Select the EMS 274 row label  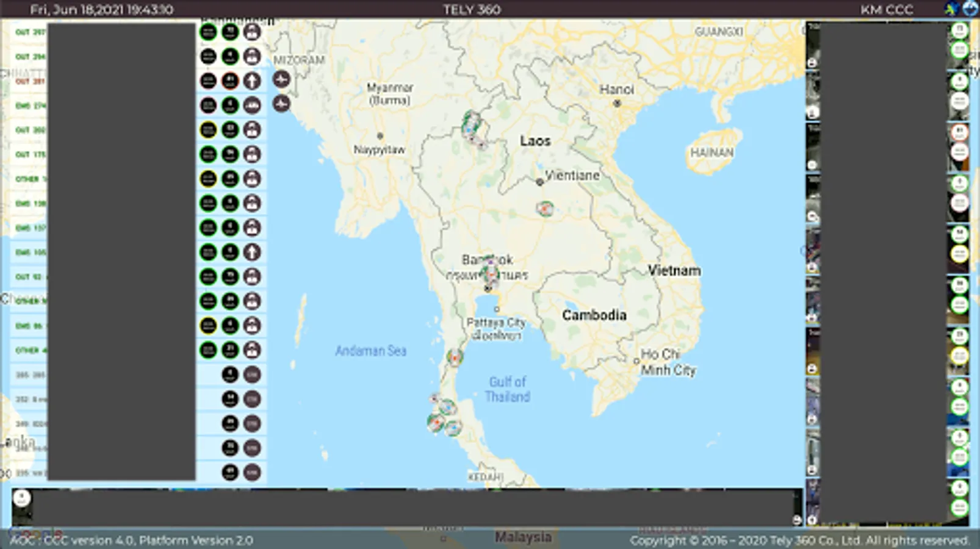[x=30, y=106]
